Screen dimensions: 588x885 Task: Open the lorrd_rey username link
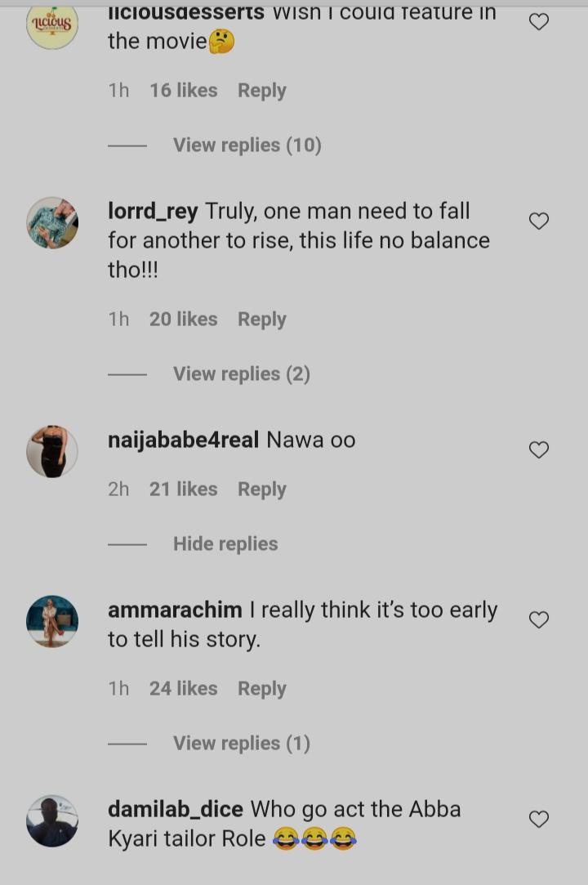click(153, 212)
